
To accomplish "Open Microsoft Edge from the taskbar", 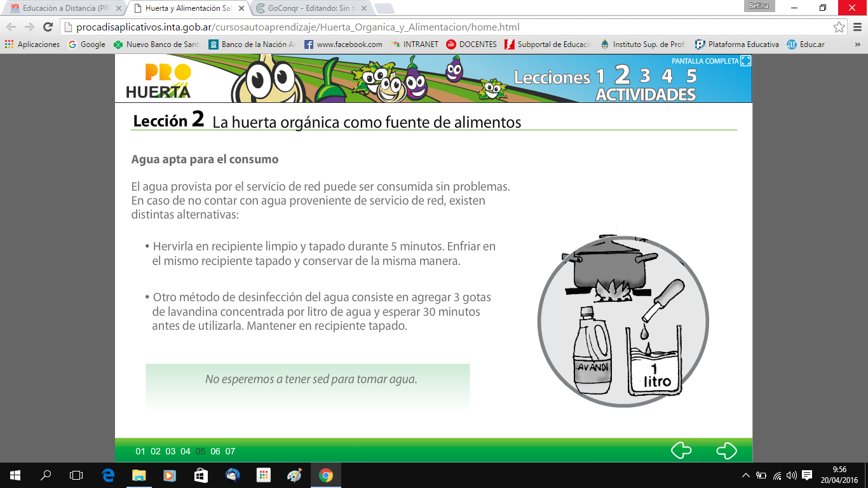I will 107,475.
